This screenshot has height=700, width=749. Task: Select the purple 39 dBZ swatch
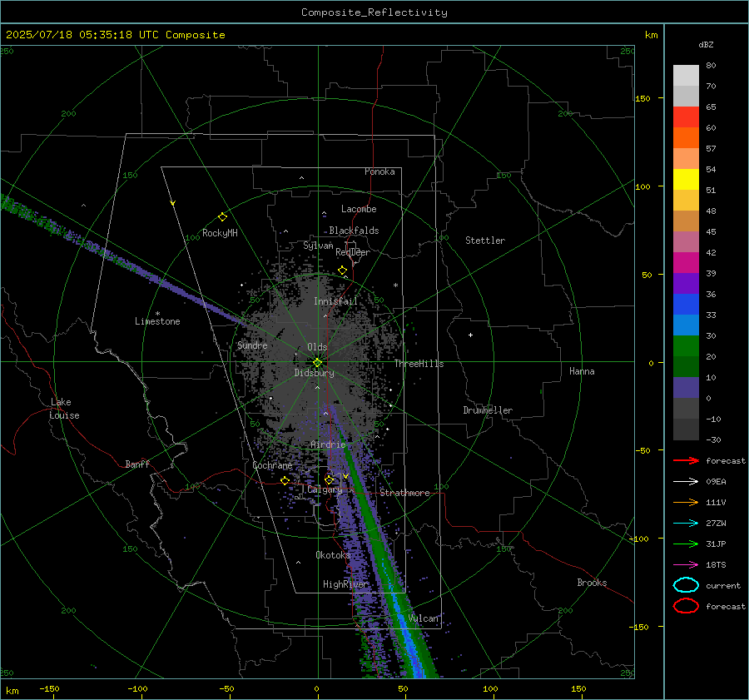pyautogui.click(x=686, y=283)
